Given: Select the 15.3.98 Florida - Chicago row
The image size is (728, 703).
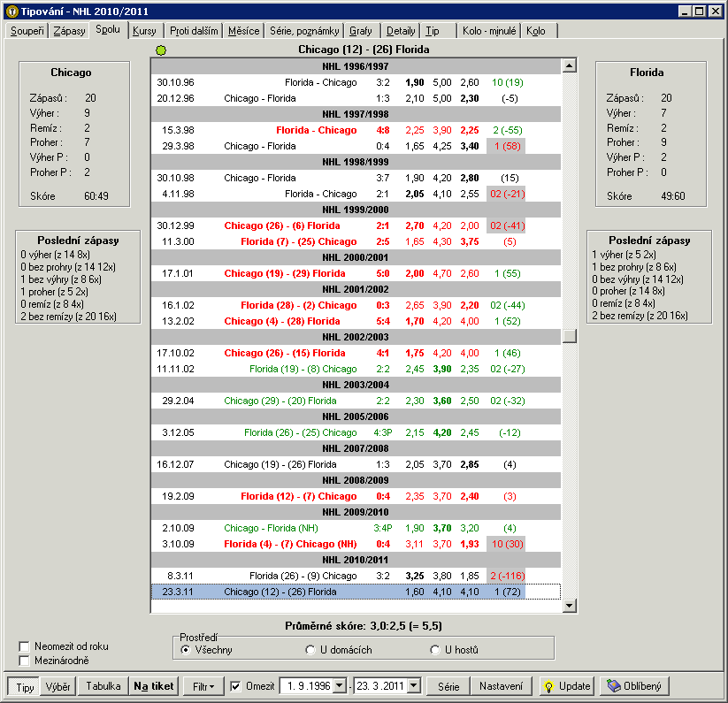Looking at the screenshot, I should tap(356, 130).
